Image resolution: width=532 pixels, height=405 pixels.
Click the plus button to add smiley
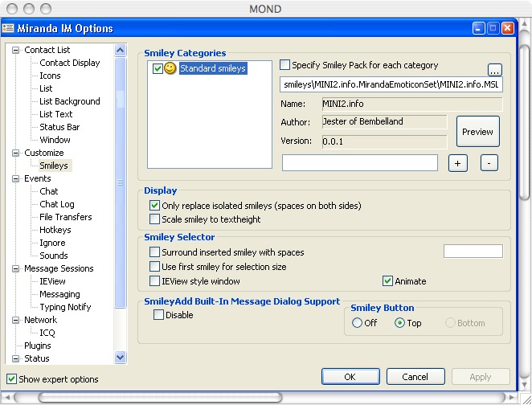(x=457, y=163)
